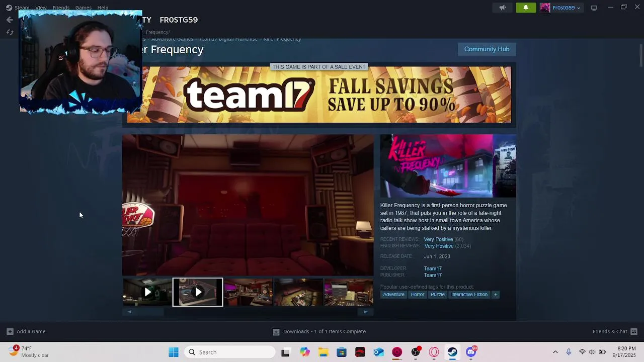Select the Interactive Fiction tag
Screen dimensions: 644x362
coord(469,295)
